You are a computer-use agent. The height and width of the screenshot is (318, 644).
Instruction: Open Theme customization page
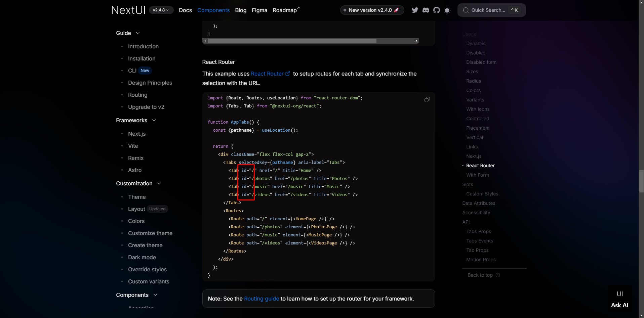point(137,197)
